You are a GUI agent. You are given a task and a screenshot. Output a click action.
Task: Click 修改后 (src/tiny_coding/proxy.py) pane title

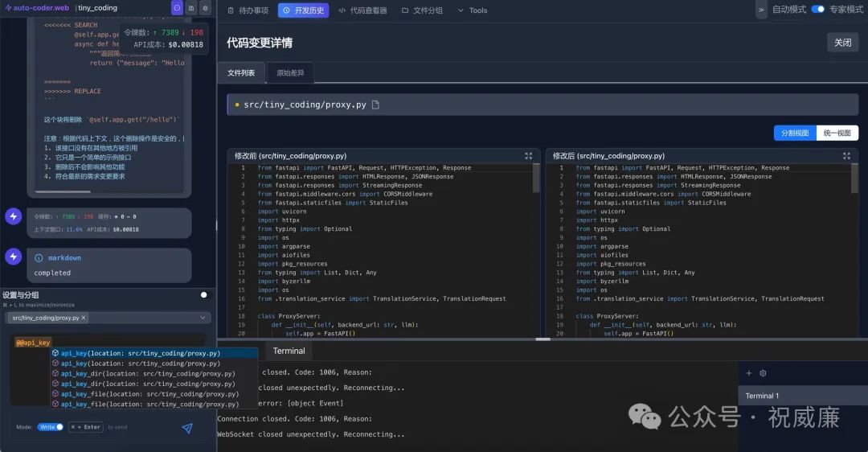[x=608, y=156]
